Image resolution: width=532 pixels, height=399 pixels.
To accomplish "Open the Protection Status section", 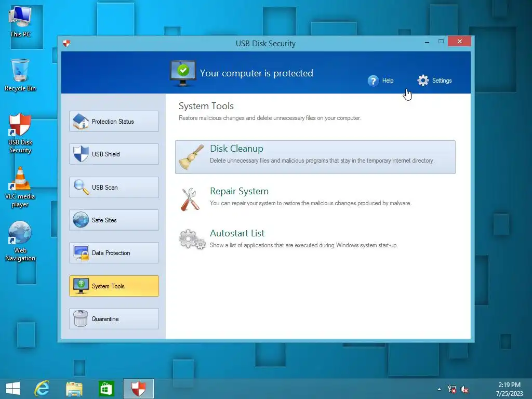I will tap(114, 122).
